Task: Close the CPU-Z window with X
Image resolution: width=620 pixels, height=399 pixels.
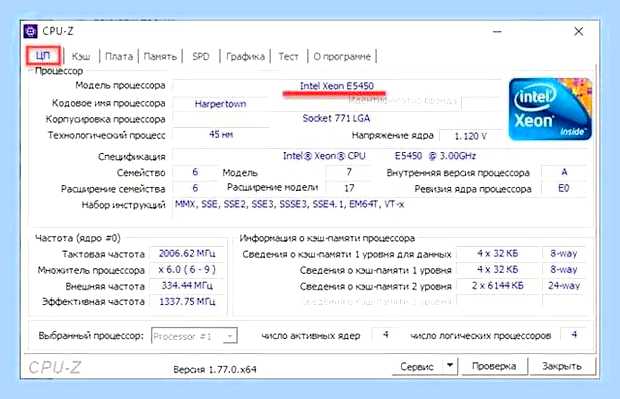Action: (x=578, y=32)
